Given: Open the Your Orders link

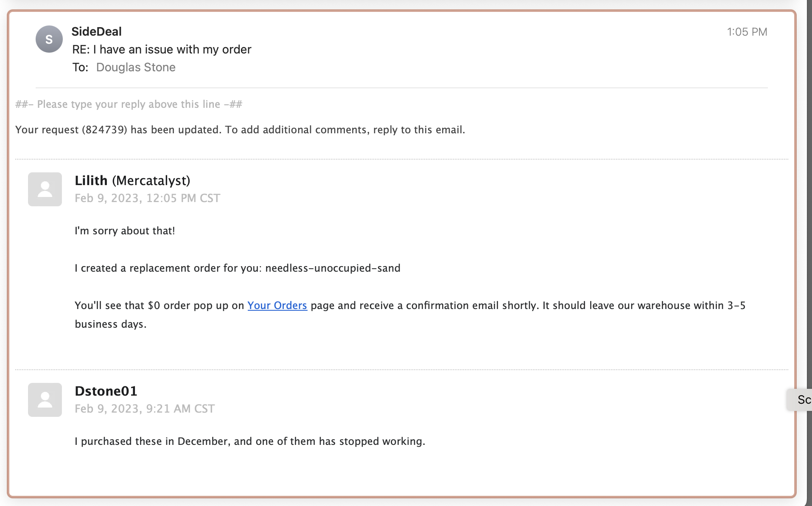Looking at the screenshot, I should pos(277,305).
